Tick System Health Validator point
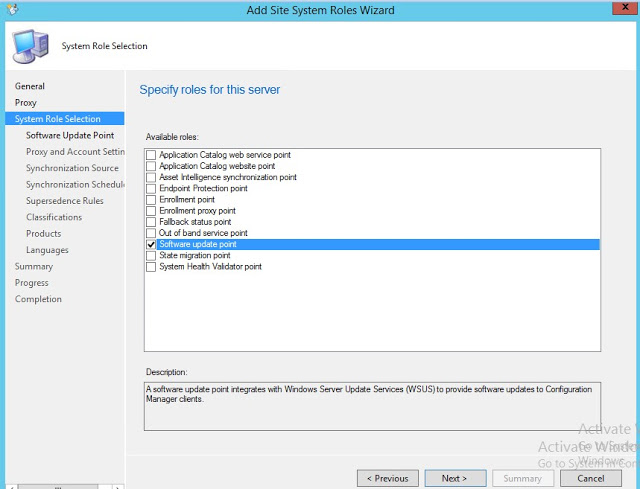 click(151, 267)
